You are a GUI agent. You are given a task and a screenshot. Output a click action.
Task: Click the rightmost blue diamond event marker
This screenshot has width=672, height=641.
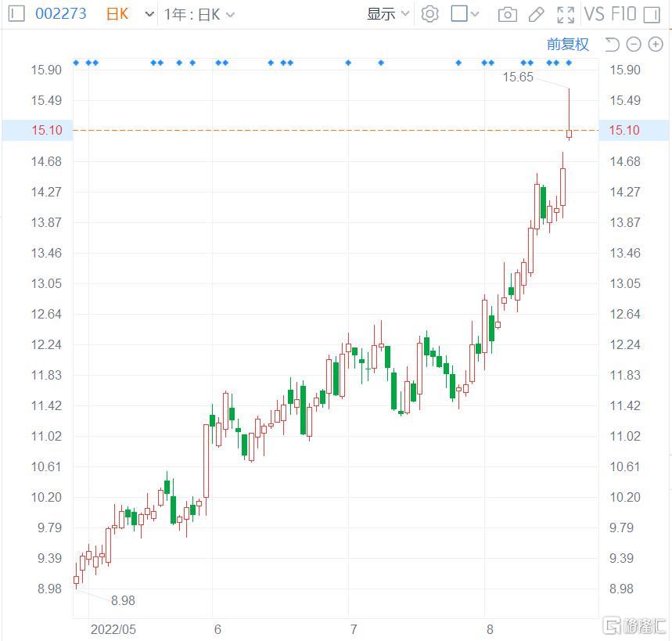pyautogui.click(x=569, y=63)
